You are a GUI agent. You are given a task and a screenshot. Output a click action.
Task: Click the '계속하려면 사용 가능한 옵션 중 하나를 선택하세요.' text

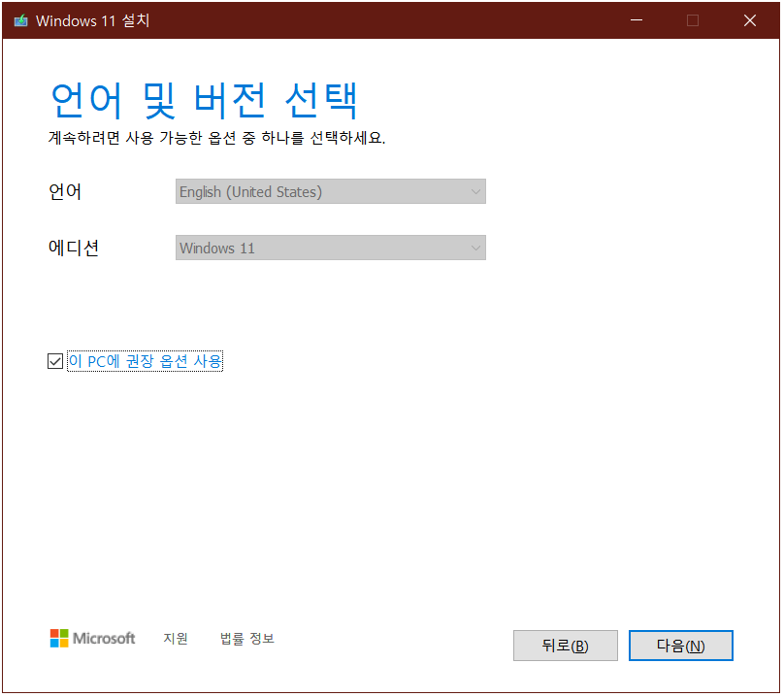click(x=216, y=138)
